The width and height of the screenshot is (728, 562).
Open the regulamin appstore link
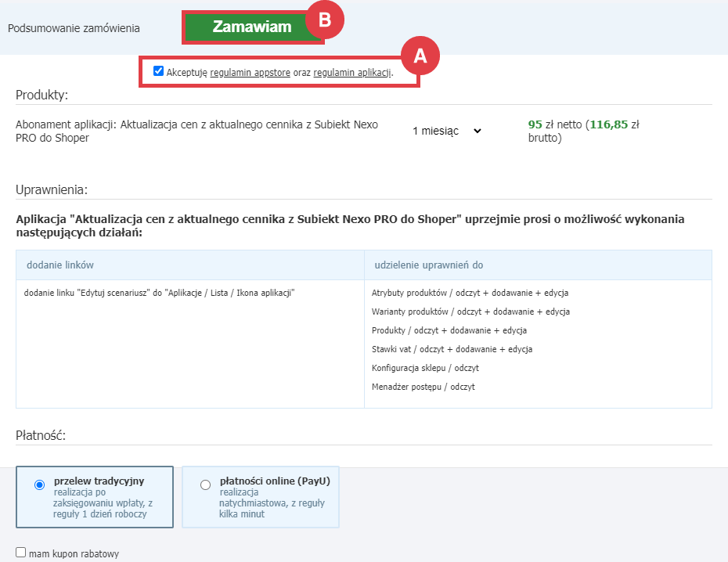pos(250,72)
